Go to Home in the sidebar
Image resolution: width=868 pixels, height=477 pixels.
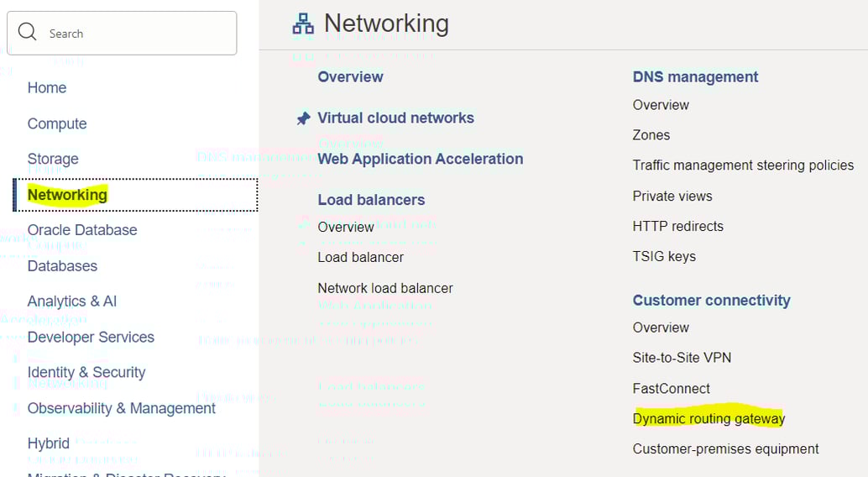pos(47,87)
